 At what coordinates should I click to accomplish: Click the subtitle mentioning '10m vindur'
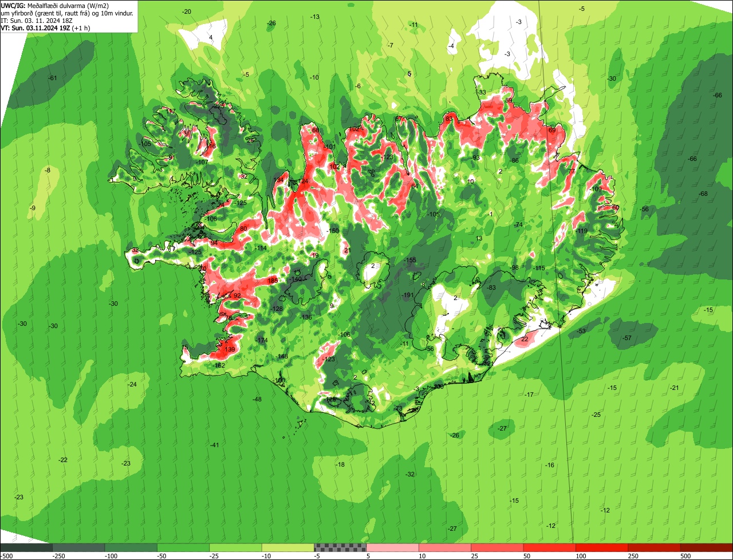pos(67,13)
